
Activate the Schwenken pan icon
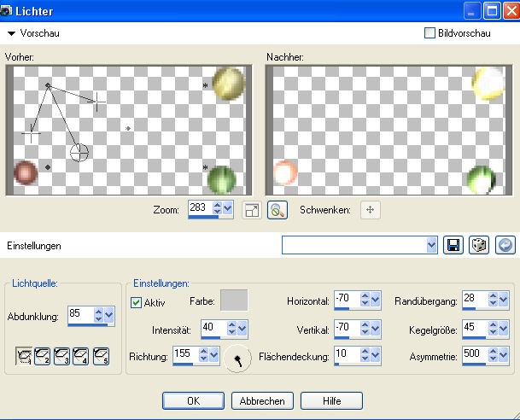pos(370,209)
